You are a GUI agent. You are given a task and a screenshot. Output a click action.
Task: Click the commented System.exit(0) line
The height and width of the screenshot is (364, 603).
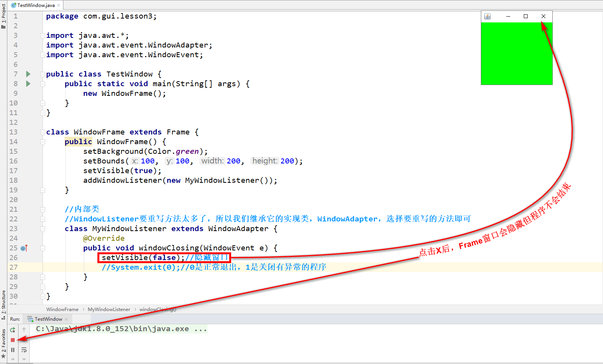[x=214, y=267]
